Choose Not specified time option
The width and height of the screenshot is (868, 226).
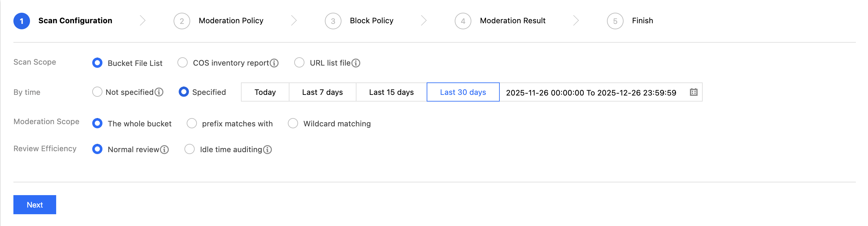point(97,92)
